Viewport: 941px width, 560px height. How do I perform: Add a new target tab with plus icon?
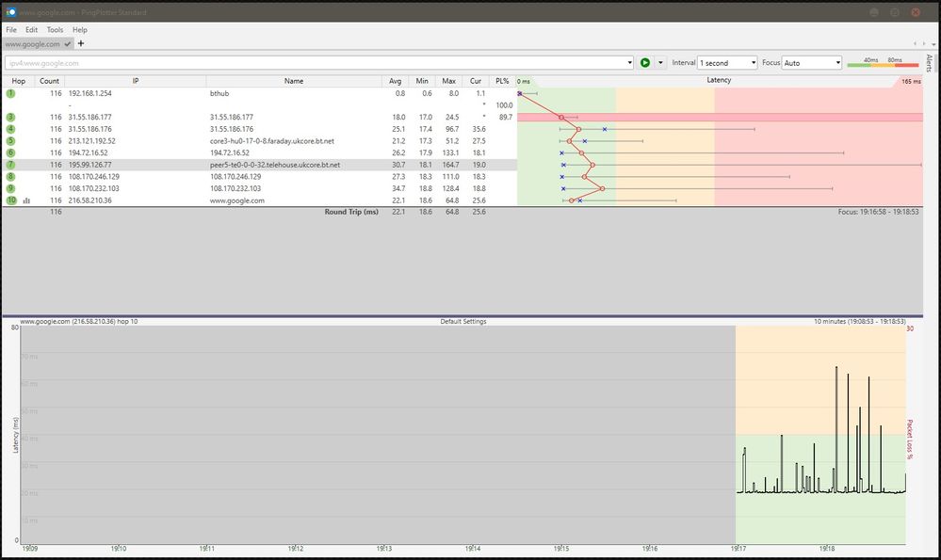click(81, 43)
